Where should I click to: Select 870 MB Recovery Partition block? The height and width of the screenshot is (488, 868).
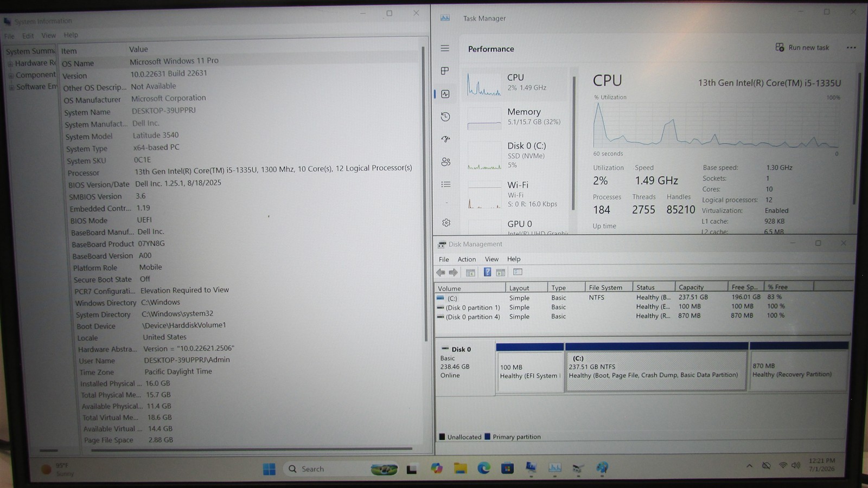[799, 366]
